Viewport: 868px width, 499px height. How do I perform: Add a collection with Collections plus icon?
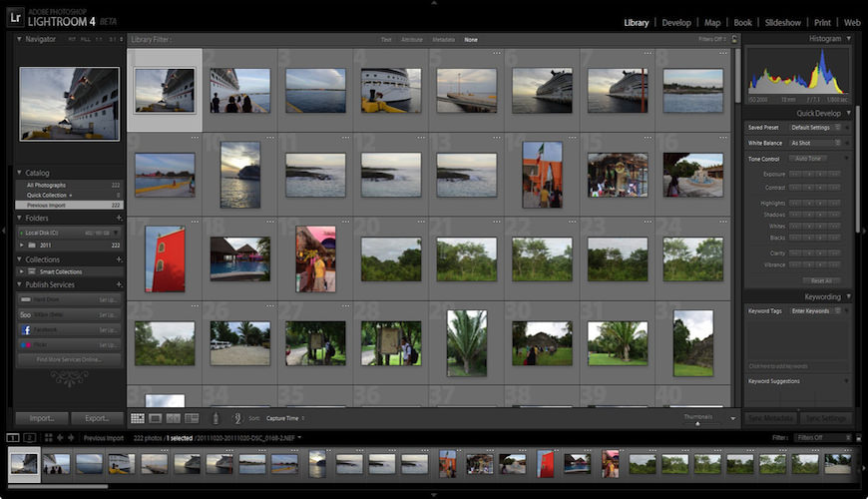point(119,259)
